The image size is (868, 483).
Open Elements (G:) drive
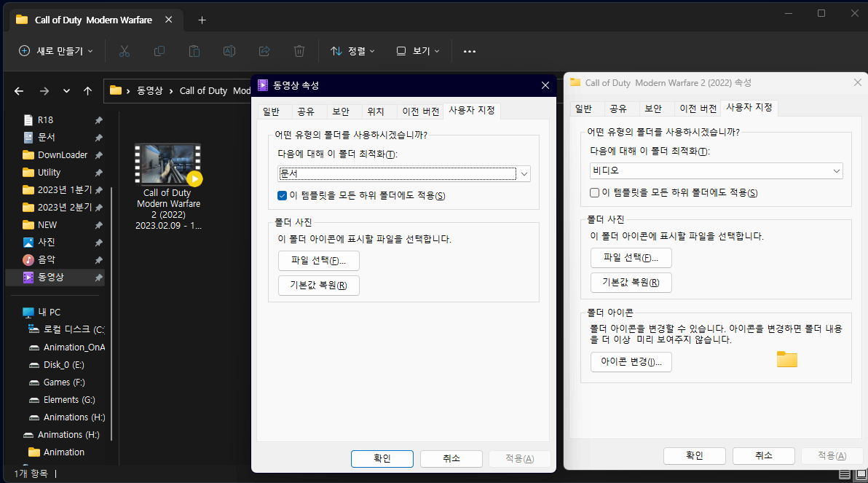69,399
